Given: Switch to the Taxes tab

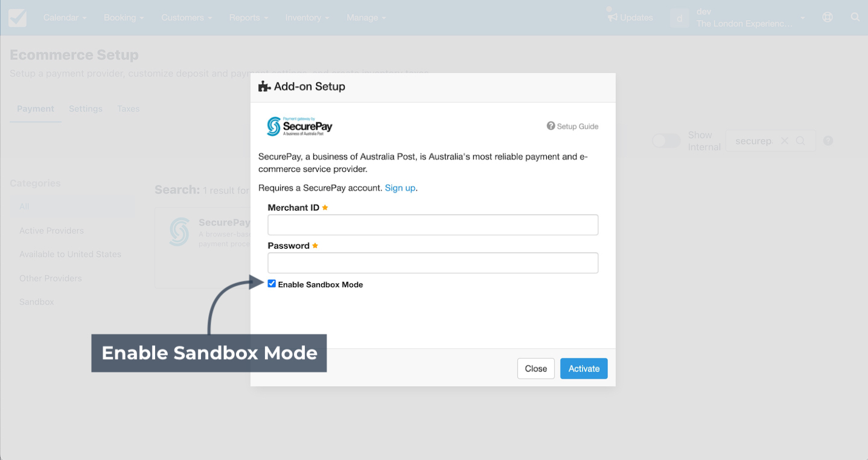Looking at the screenshot, I should click(129, 109).
